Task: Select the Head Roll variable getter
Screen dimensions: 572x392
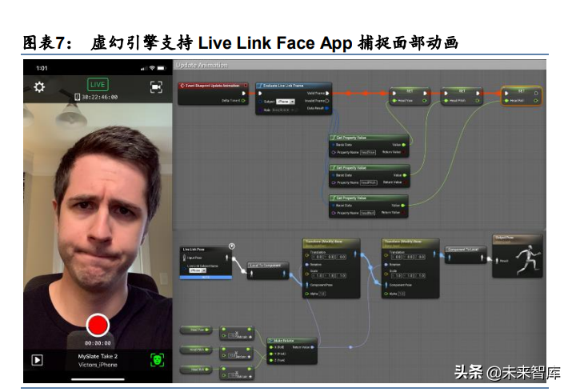Action: pyautogui.click(x=196, y=370)
